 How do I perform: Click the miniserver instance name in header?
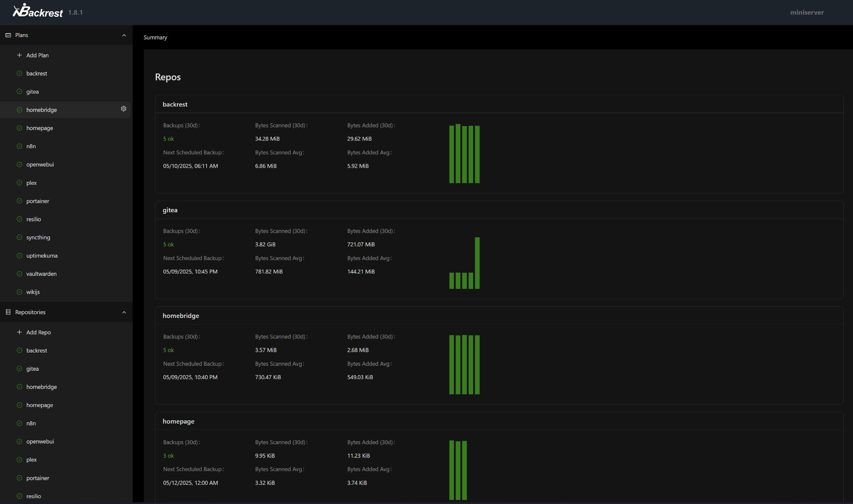pyautogui.click(x=807, y=12)
